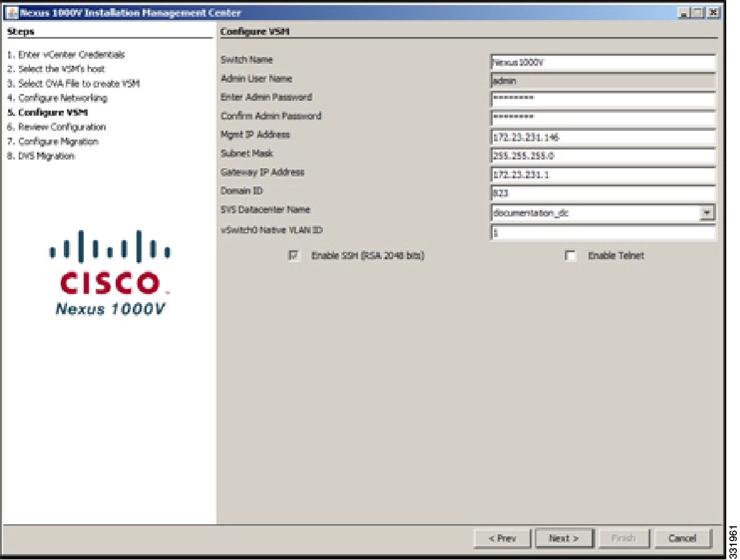This screenshot has width=740, height=560.
Task: Open step 3 Select OVA File to create VSM
Action: [x=74, y=83]
